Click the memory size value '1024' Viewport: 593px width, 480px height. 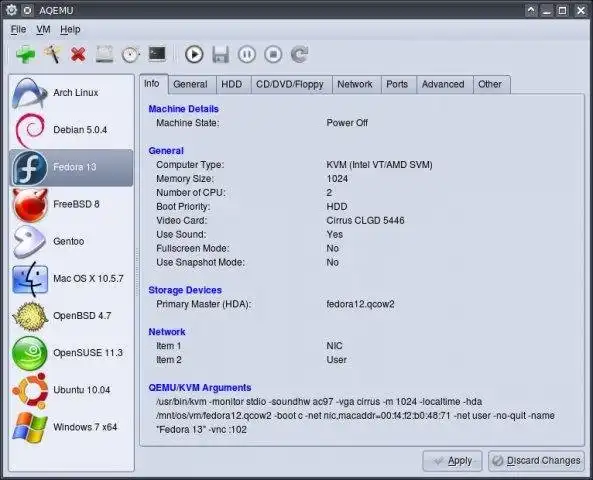click(x=337, y=179)
